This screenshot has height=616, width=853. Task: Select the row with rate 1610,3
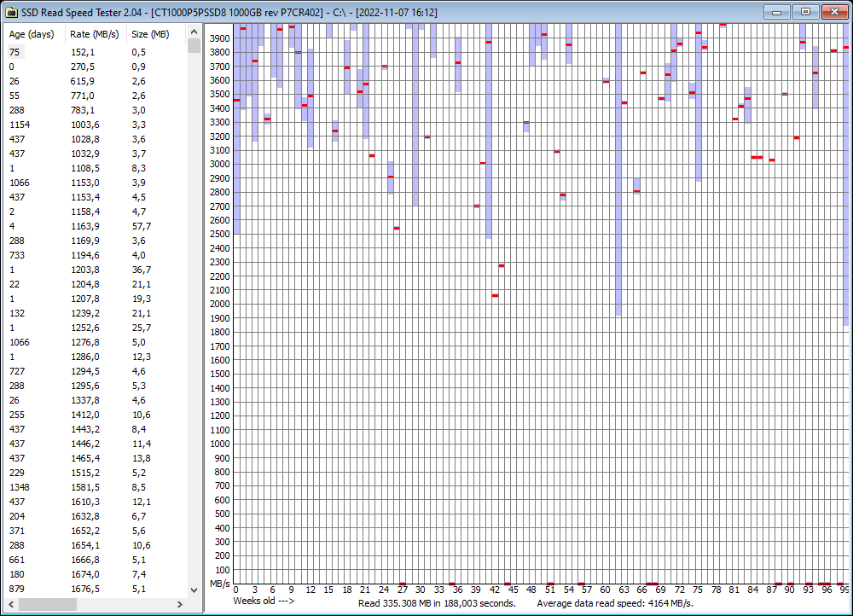pos(96,503)
